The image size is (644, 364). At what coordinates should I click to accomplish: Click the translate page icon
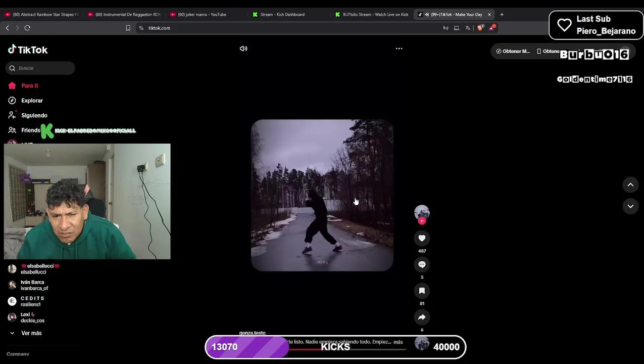(468, 28)
